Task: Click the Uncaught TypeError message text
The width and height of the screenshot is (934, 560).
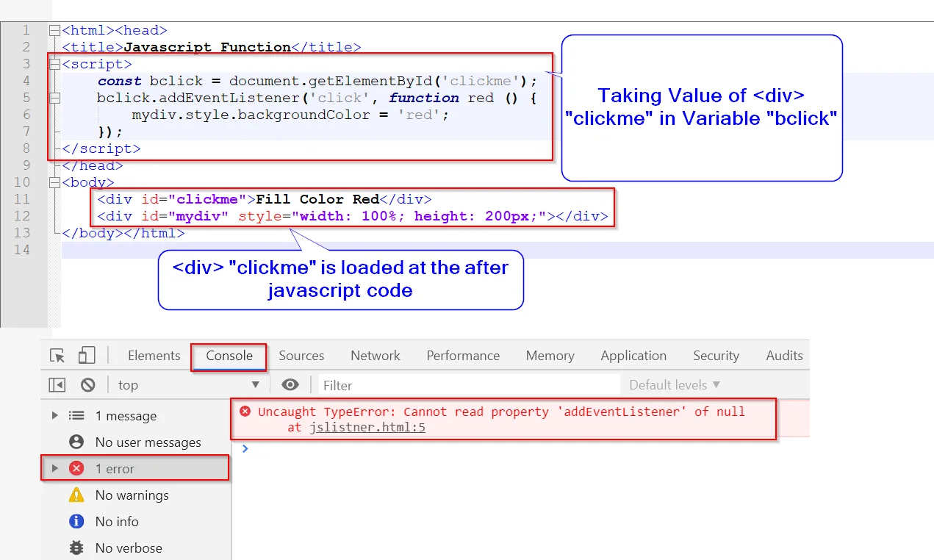Action: tap(501, 412)
